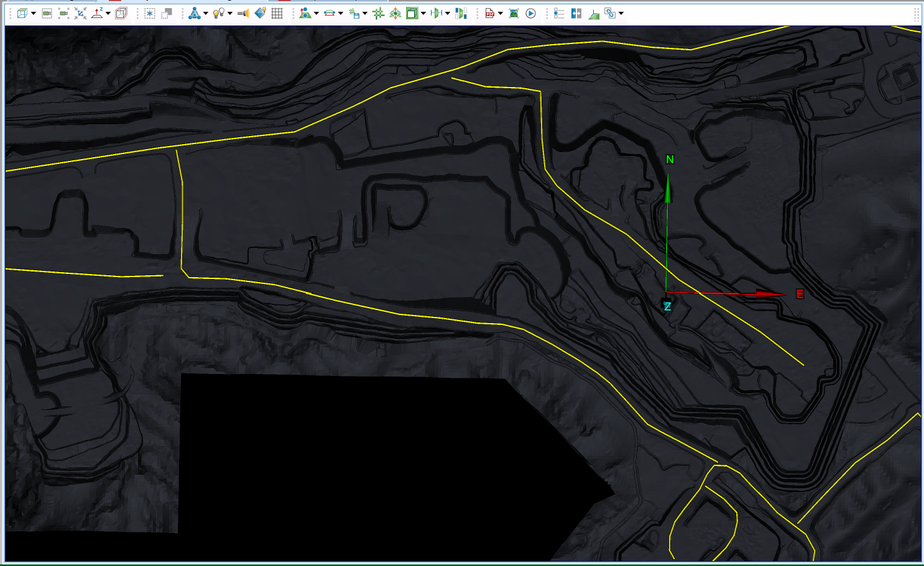Click the 3D view cube icon
This screenshot has height=566, width=924.
coord(22,13)
